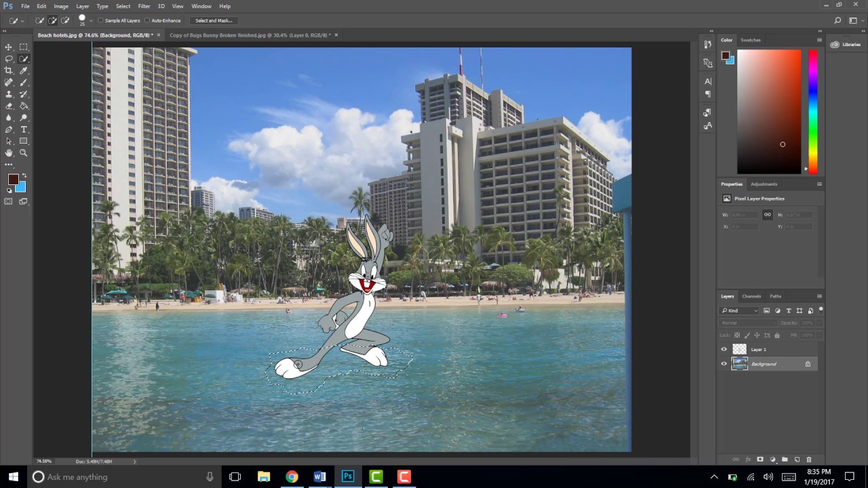This screenshot has height=488, width=868.
Task: Select the Lasso tool
Action: tap(9, 59)
